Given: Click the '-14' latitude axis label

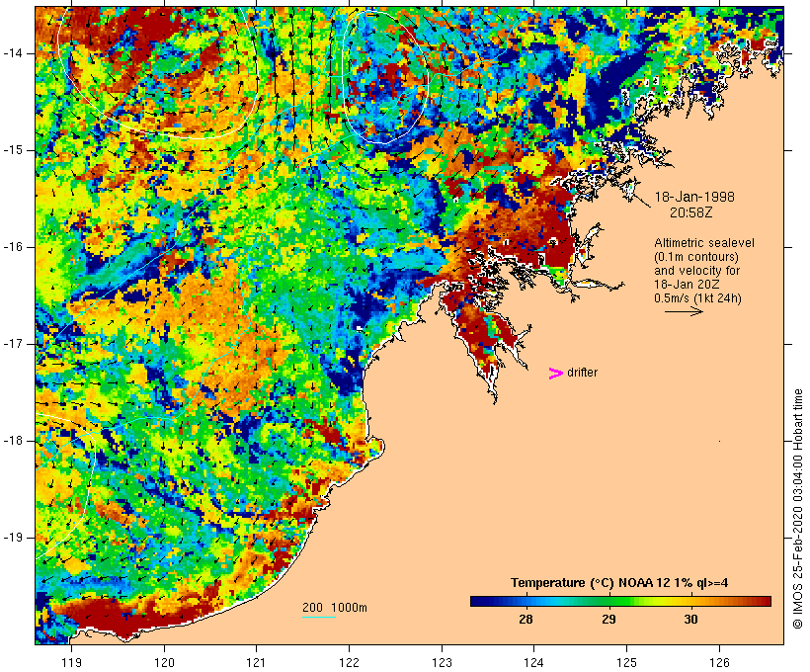Looking at the screenshot, I should (13, 53).
